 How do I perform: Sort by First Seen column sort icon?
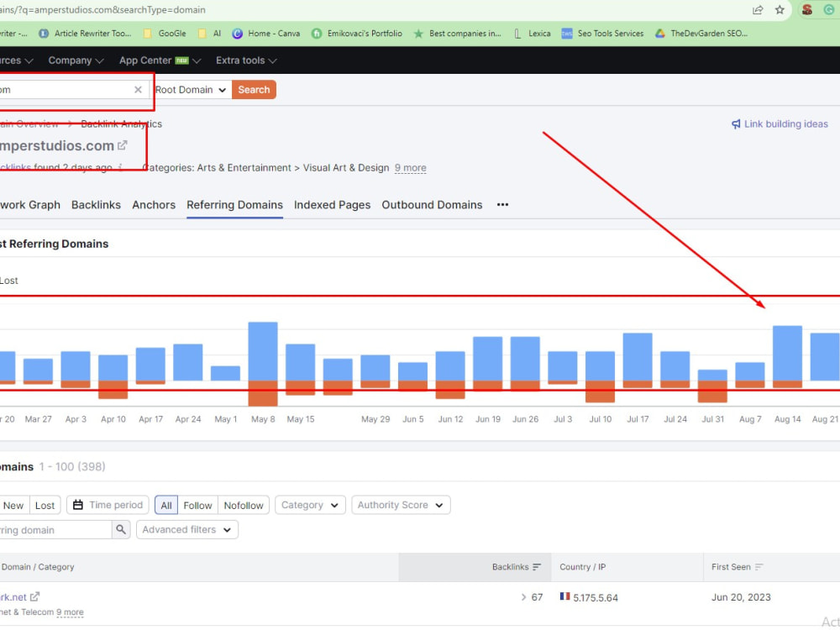[759, 567]
